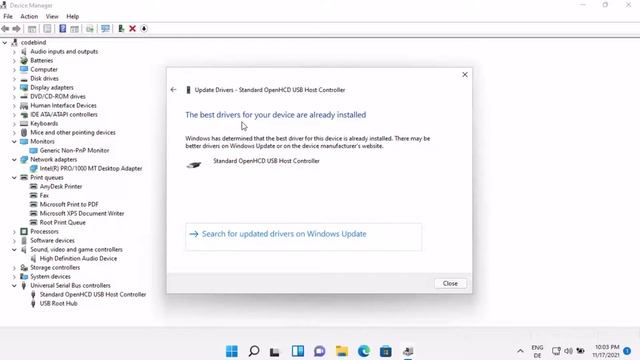The height and width of the screenshot is (360, 640).
Task: Open the Windows Start menu
Action: click(231, 351)
